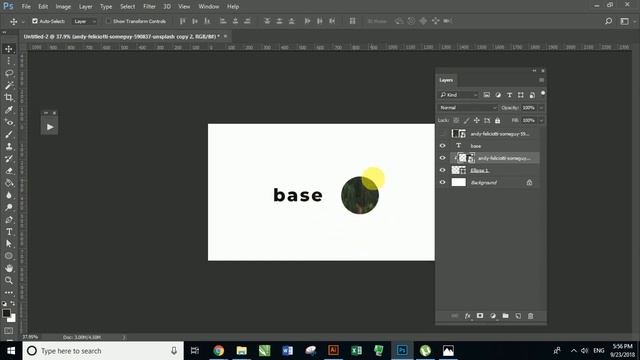Hide the Ellipse 1 layer
Viewport: 640px width, 360px height.
(442, 170)
